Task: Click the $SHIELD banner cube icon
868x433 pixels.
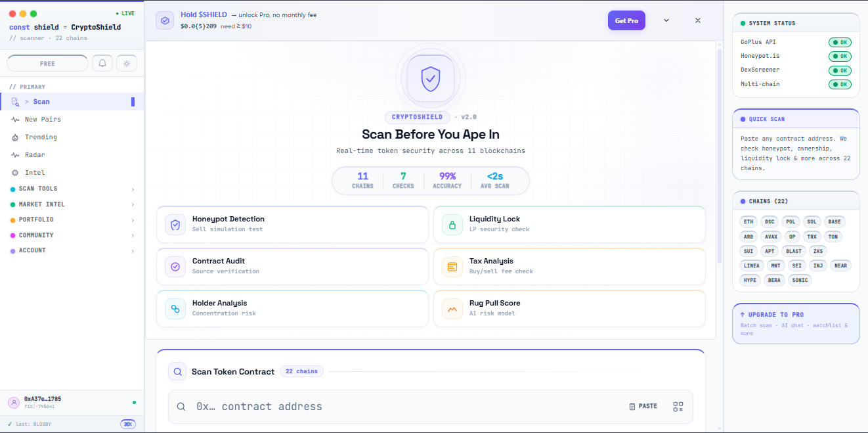Action: click(x=165, y=20)
